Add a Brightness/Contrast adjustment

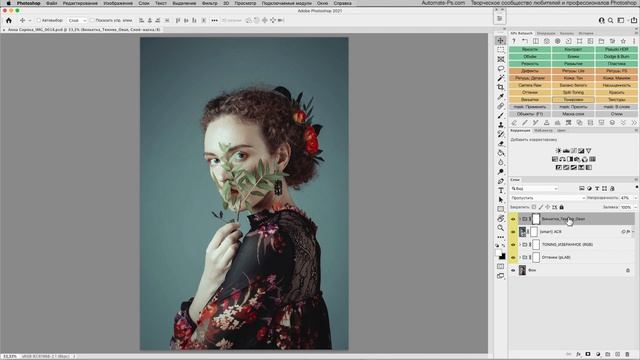click(558, 151)
